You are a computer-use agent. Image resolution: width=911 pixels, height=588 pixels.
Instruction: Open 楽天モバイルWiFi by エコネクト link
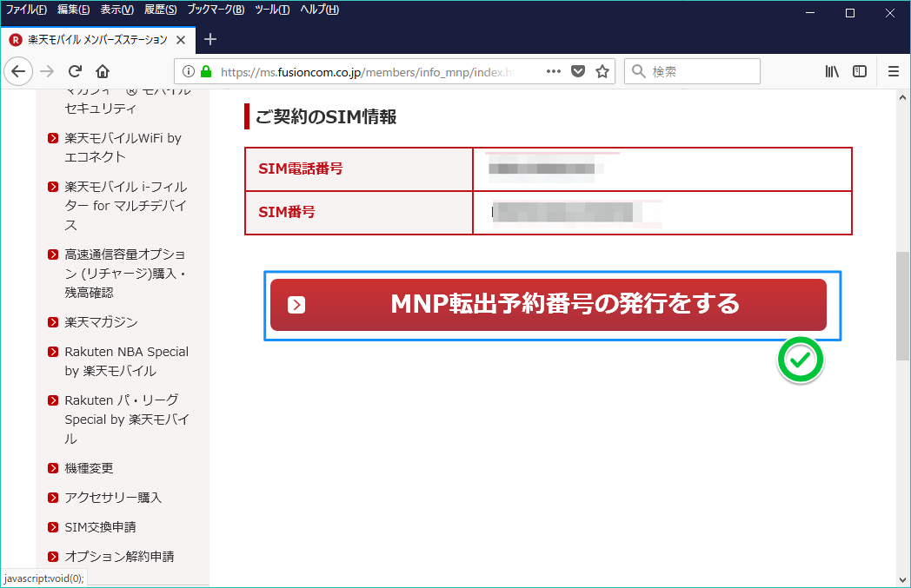coord(123,148)
